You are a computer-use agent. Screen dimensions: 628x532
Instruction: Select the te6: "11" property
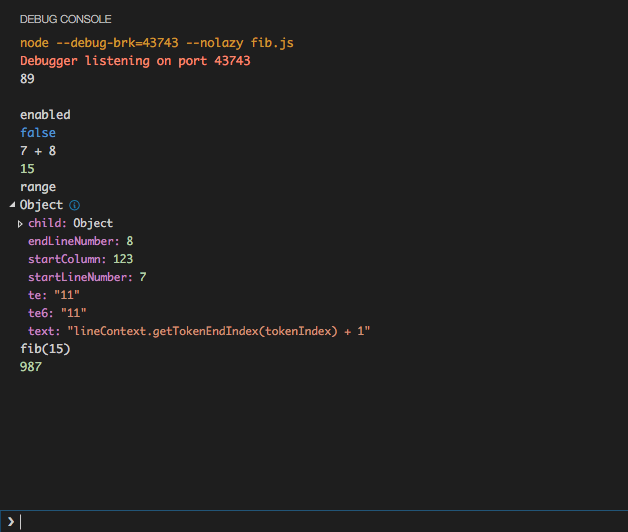57,313
